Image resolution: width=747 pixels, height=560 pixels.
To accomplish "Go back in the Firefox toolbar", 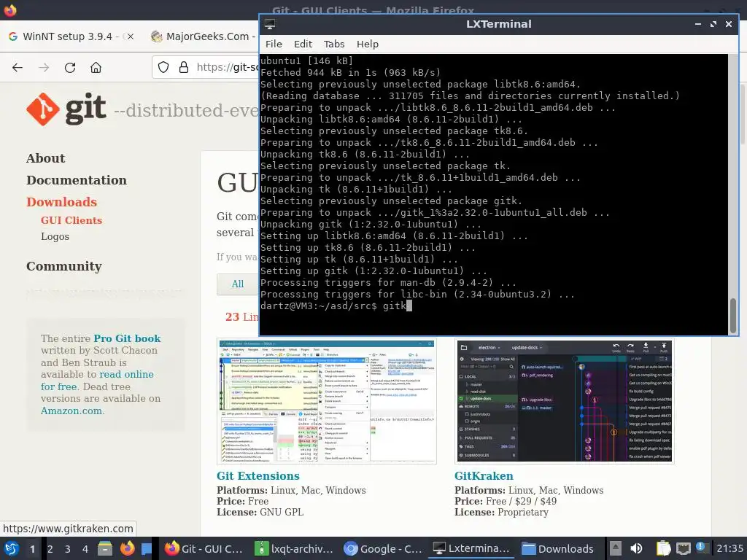I will pyautogui.click(x=18, y=68).
